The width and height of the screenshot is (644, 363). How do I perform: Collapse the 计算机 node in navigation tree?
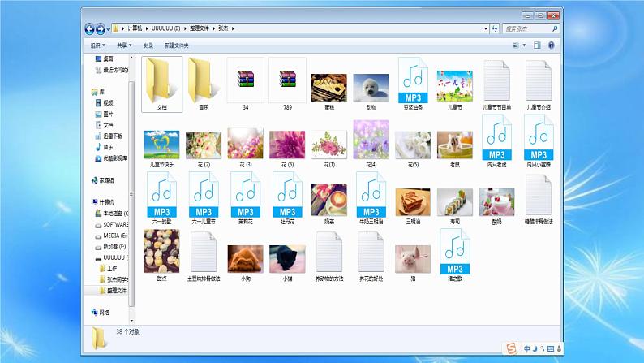(x=91, y=202)
